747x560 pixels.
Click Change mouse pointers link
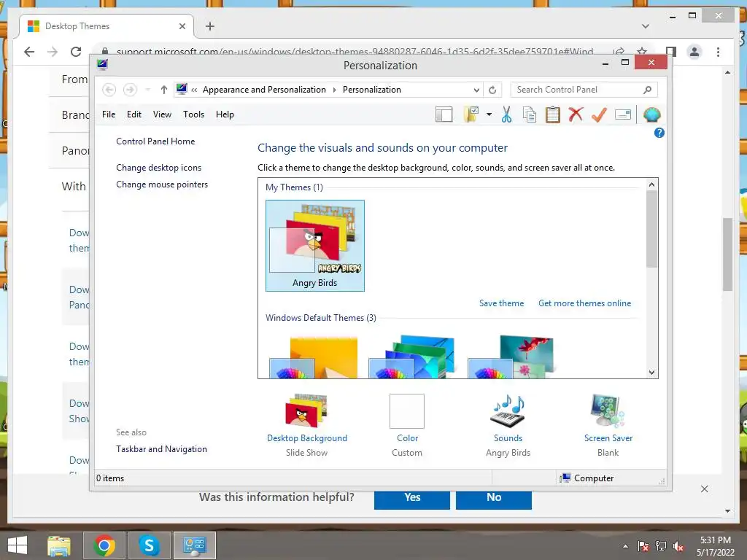tap(162, 184)
